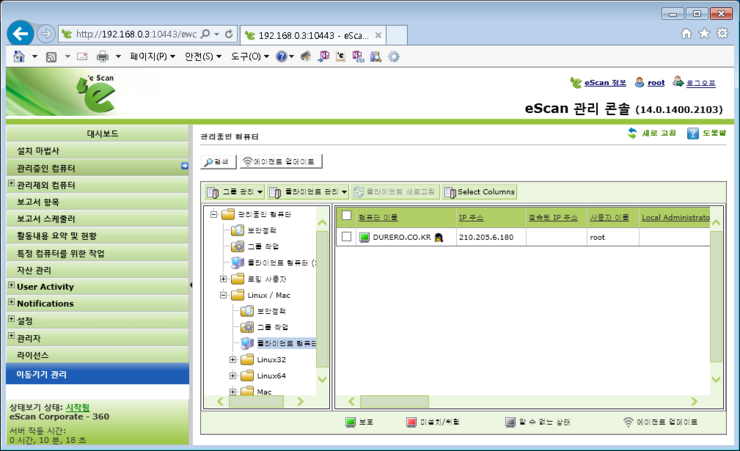The height and width of the screenshot is (451, 740).
Task: Click the gray gear icon in command bar
Action: [394, 57]
